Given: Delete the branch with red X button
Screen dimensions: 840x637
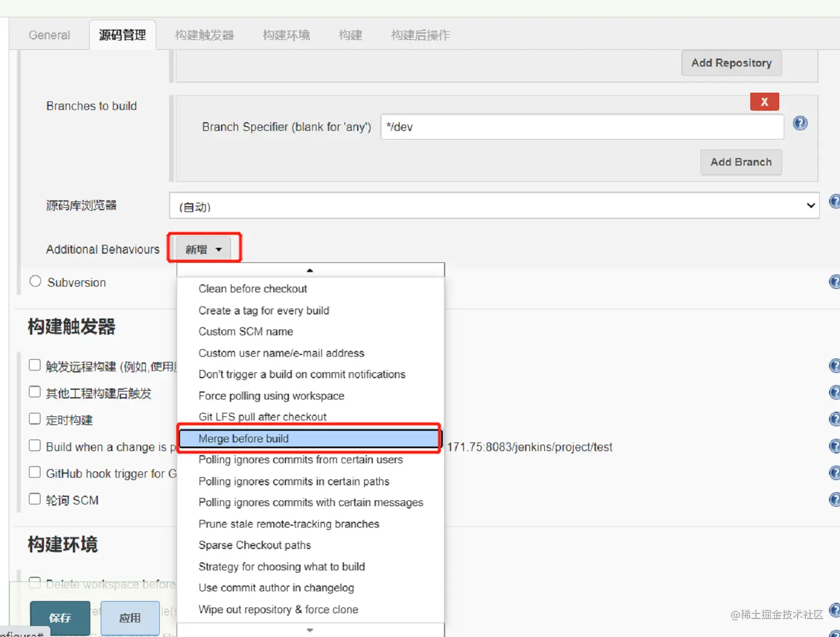Looking at the screenshot, I should click(x=764, y=102).
